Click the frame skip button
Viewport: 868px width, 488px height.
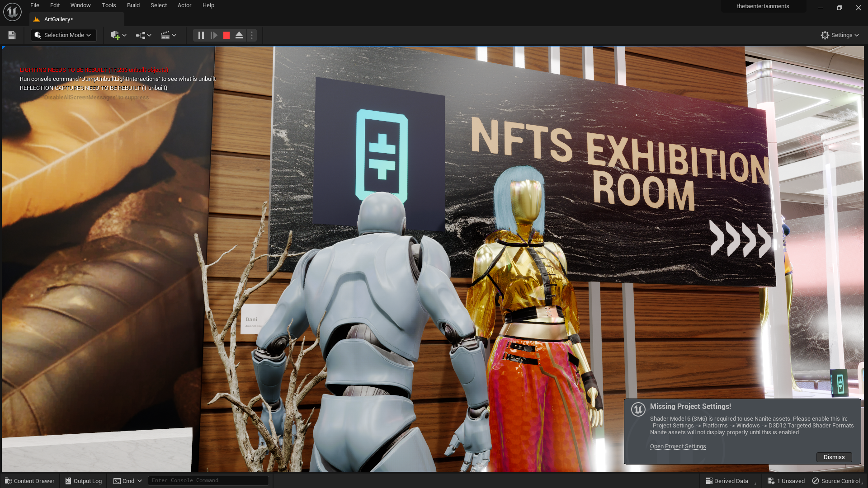(214, 35)
